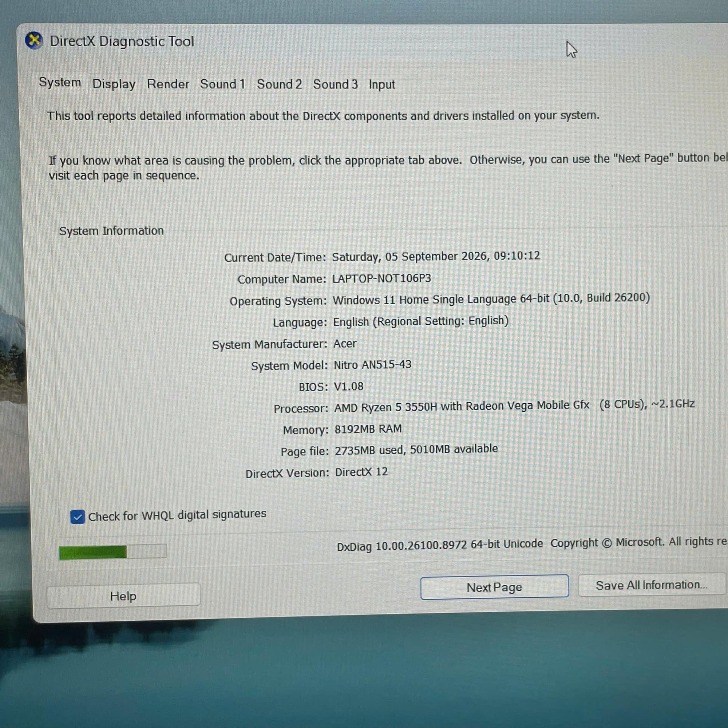This screenshot has width=728, height=728.
Task: Click the System Manufacturer label
Action: click(x=270, y=344)
